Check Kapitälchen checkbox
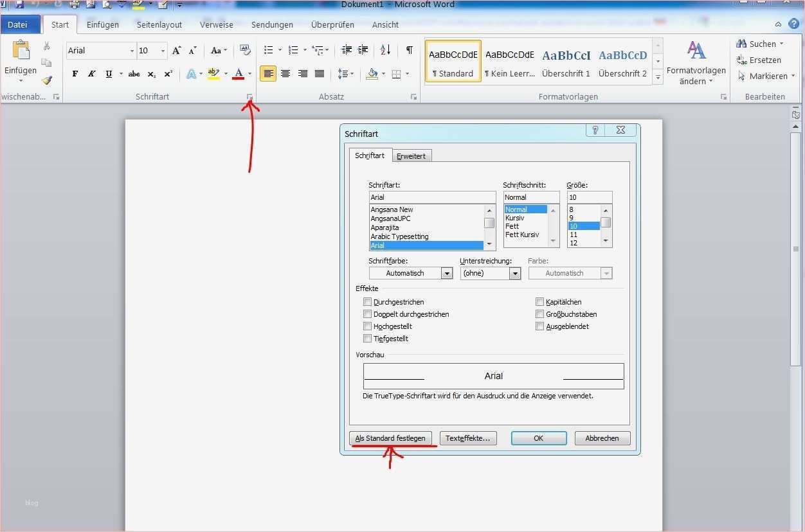 tap(540, 302)
